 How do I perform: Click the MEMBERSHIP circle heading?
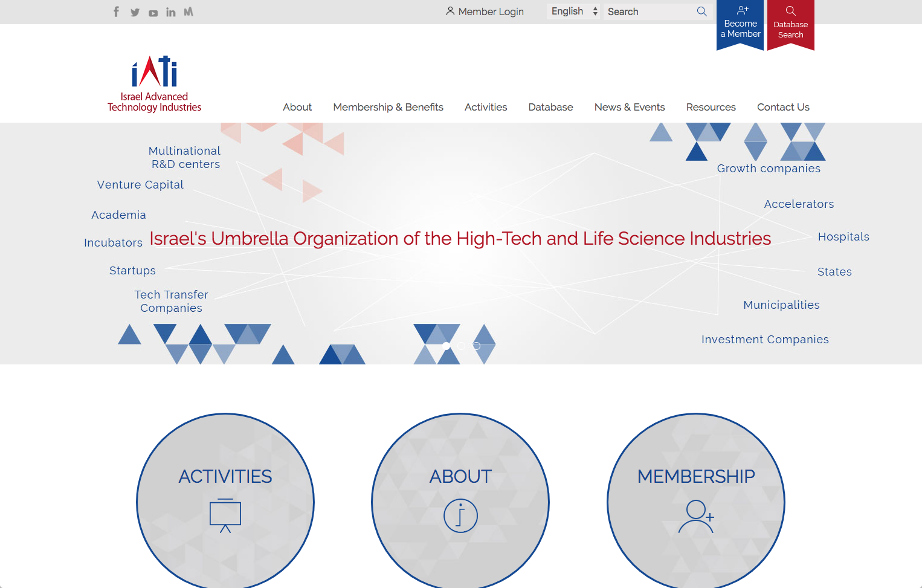click(x=696, y=476)
